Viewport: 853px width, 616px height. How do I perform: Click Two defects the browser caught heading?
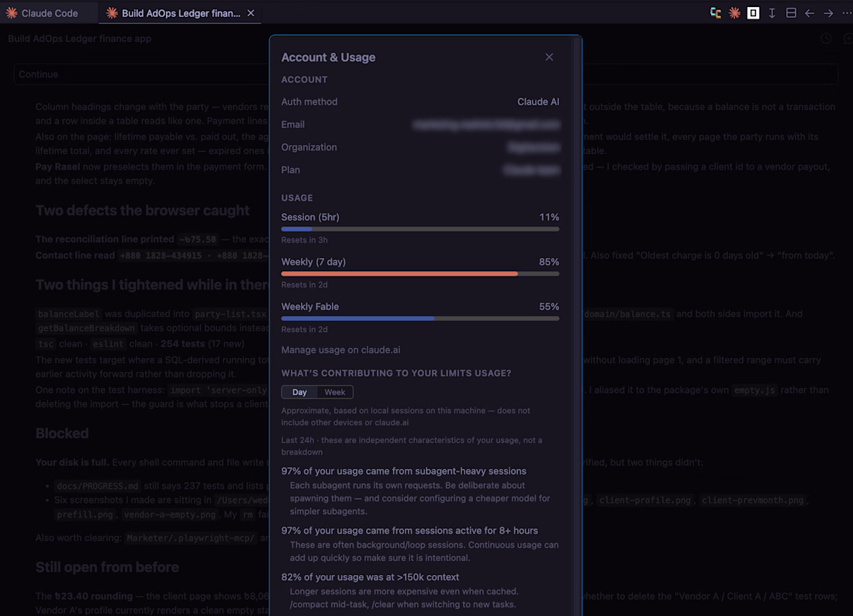[x=143, y=211]
